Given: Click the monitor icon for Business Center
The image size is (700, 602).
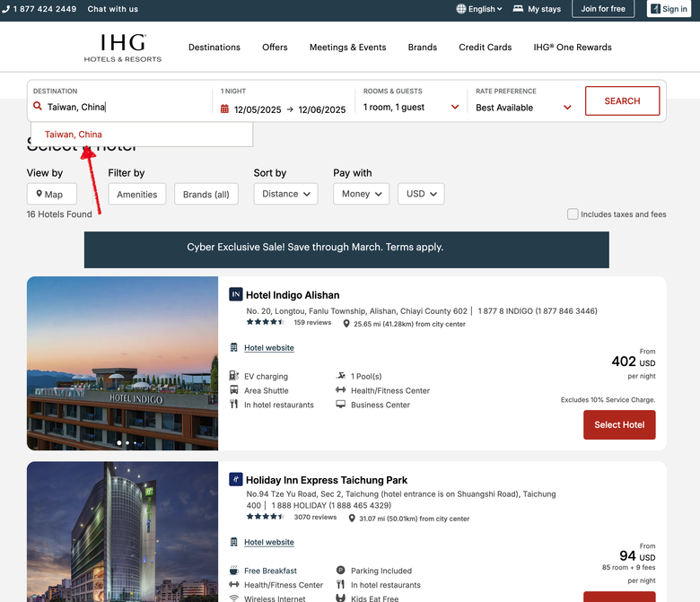Looking at the screenshot, I should [341, 405].
